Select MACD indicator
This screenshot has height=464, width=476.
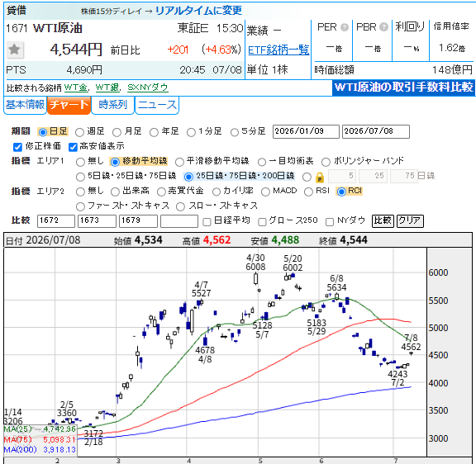265,192
